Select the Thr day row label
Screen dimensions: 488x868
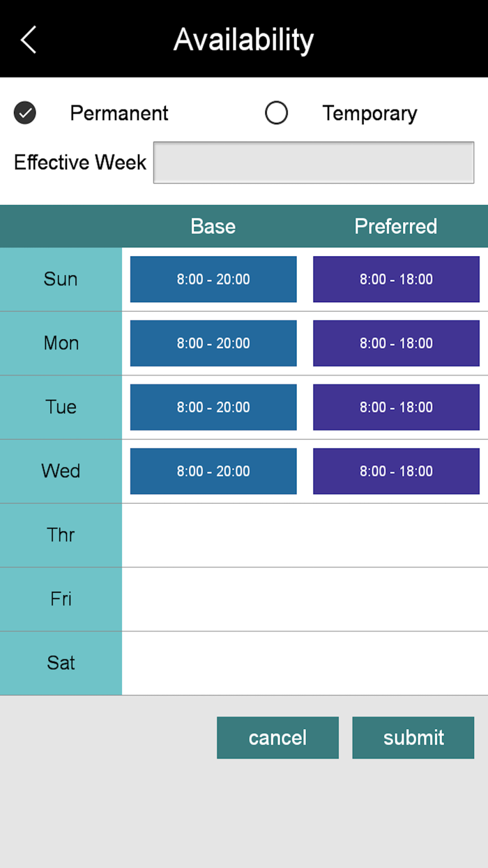61,535
